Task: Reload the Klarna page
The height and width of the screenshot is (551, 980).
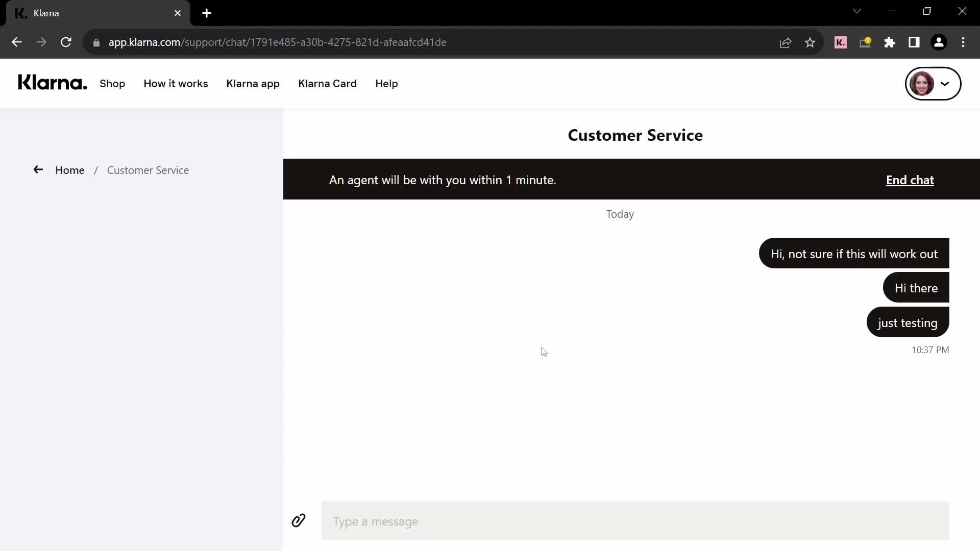Action: 66,42
